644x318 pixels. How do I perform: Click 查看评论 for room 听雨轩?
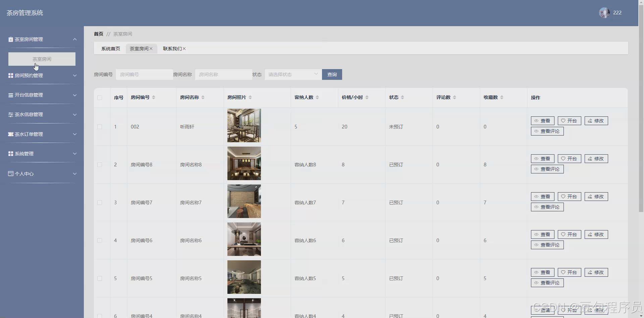(547, 131)
